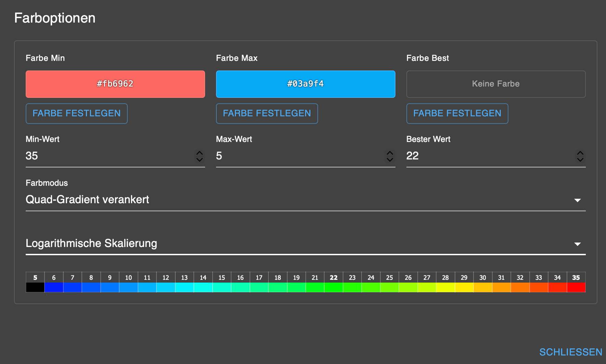
Task: Increase Min-Wert with the up arrow
Action: pos(200,153)
